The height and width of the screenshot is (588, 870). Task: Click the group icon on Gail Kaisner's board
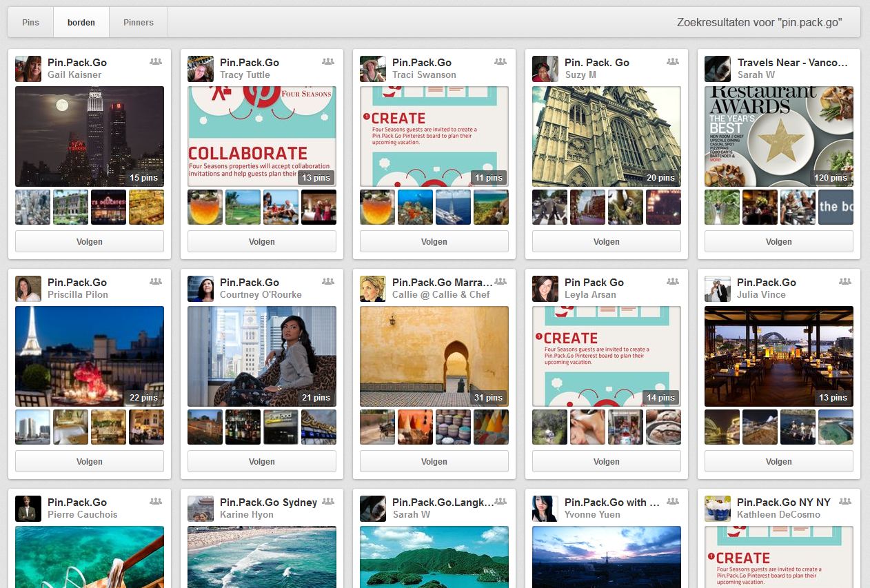156,62
